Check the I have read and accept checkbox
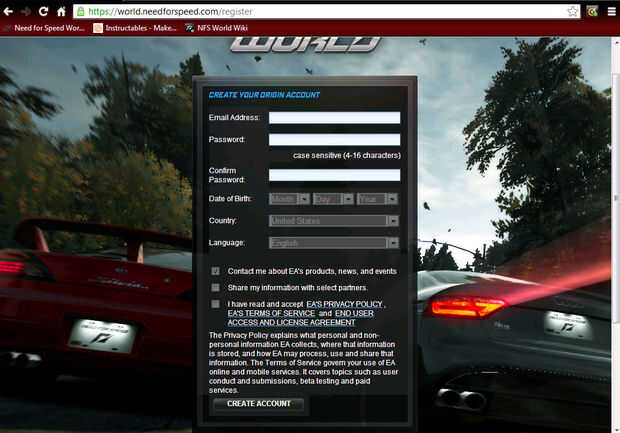The image size is (620, 433). tap(215, 304)
